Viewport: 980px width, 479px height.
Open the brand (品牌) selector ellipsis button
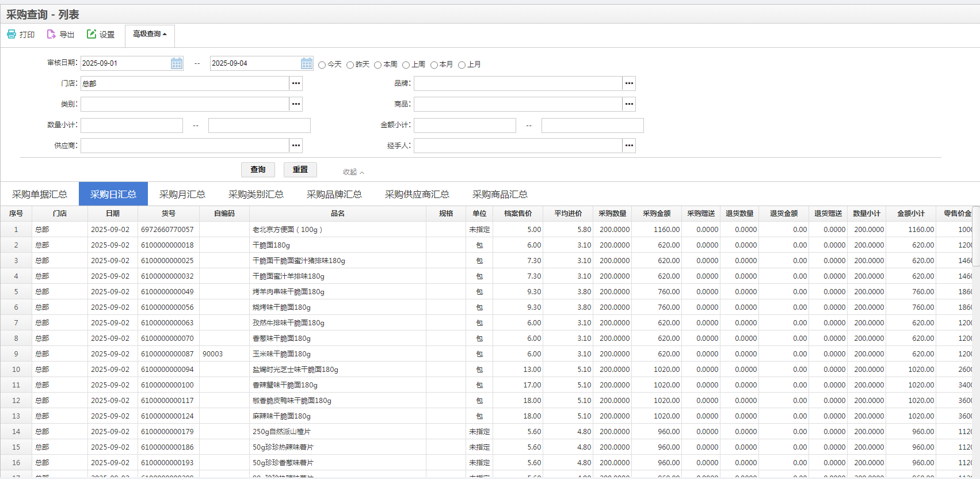click(629, 83)
